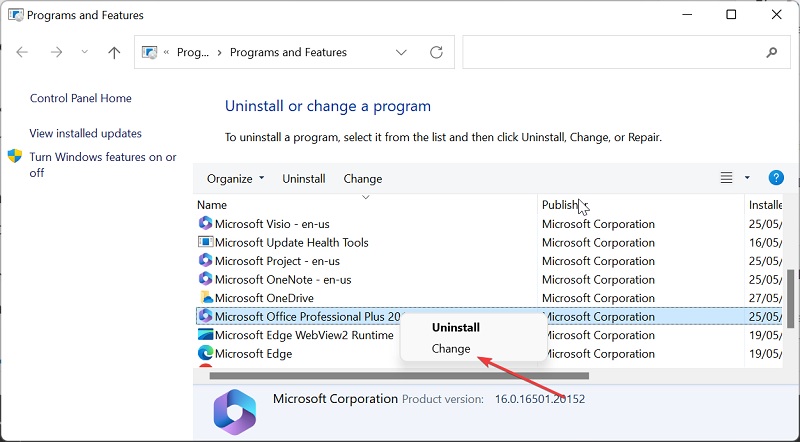Choose Change from the context menu
800x442 pixels.
coord(451,349)
